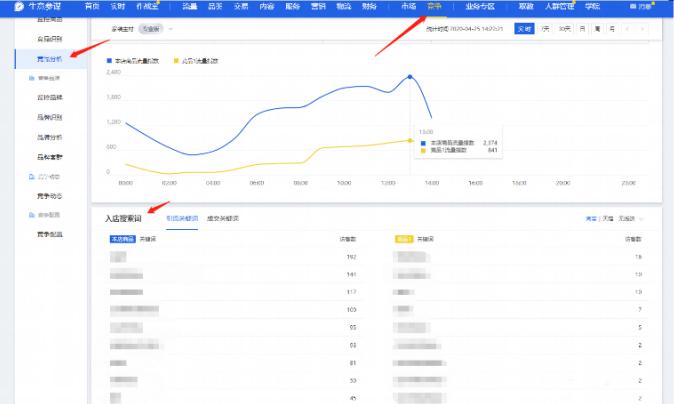674x404 pixels.
Task: Open 竞争配置 in the sidebar
Action: [49, 234]
